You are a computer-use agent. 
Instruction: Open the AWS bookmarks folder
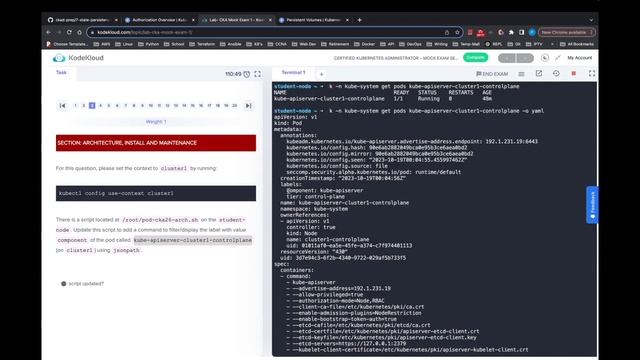(102, 44)
